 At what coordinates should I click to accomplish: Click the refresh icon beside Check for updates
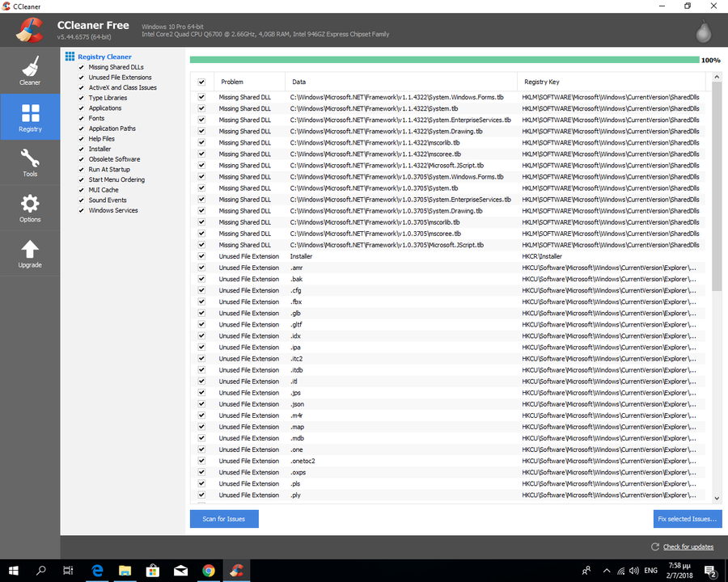[655, 546]
